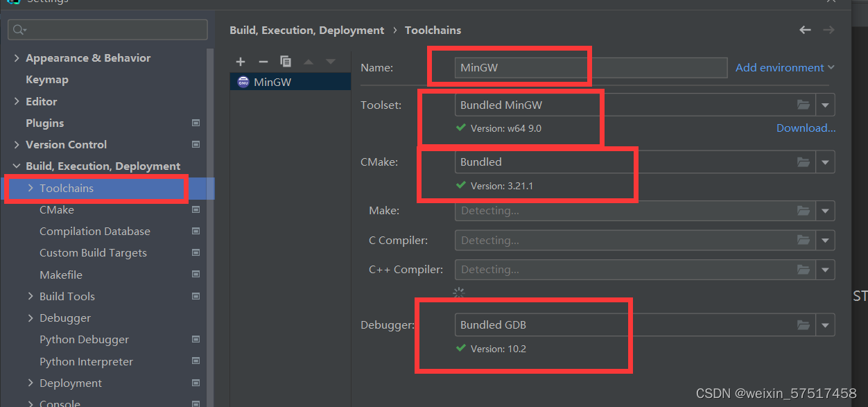Go forward with right arrow
The width and height of the screenshot is (868, 407).
click(x=828, y=30)
